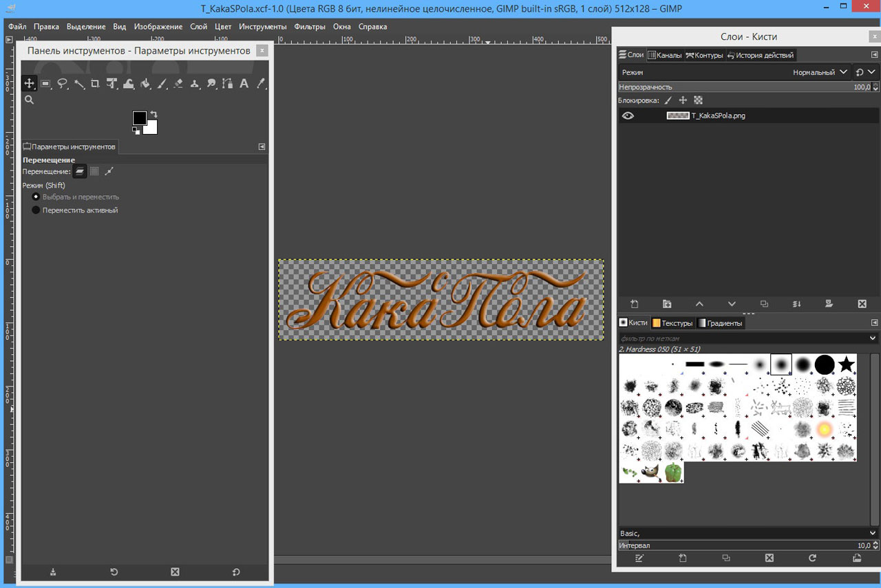Click the Color Picker eyedropper tool

tap(261, 84)
